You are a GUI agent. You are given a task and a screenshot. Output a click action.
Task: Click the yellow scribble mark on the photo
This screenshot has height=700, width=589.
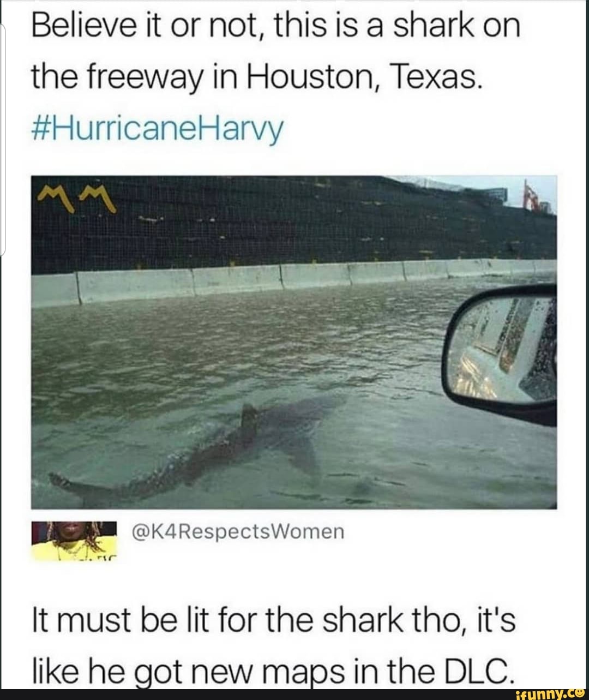tap(76, 197)
